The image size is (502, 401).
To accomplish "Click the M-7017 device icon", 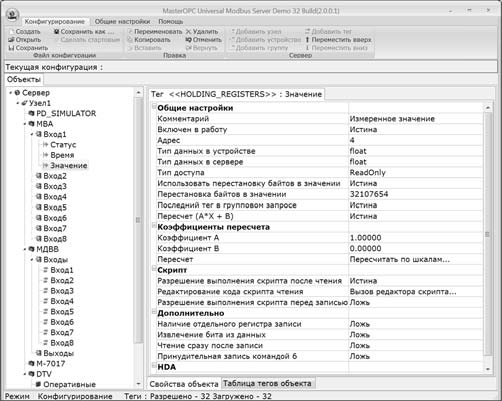I will pos(32,363).
